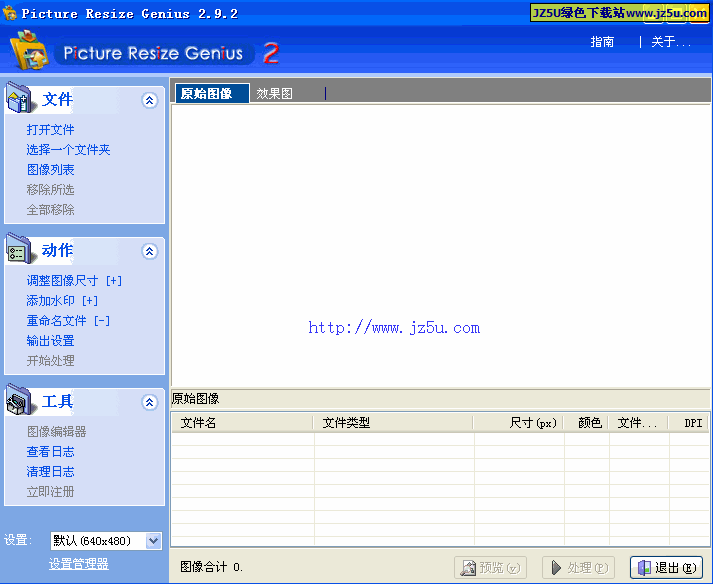Click the 预览 button's preview icon
The height and width of the screenshot is (584, 713).
click(468, 567)
